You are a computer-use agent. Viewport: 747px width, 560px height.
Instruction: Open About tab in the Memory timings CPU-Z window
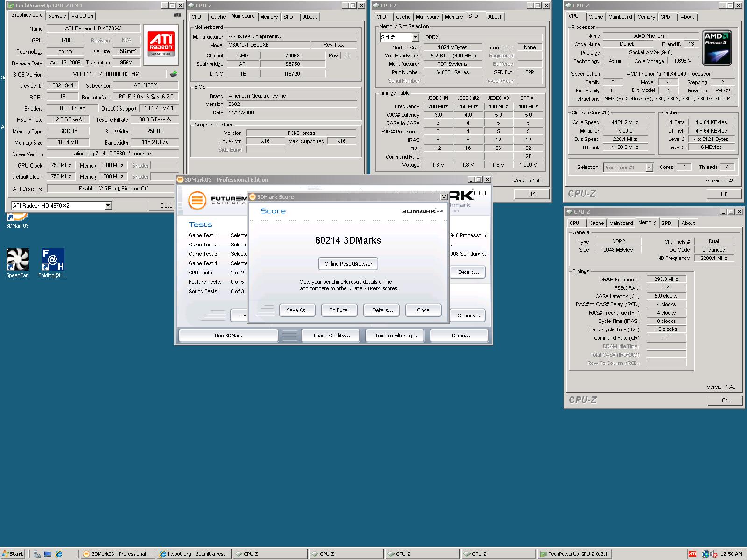click(x=688, y=223)
